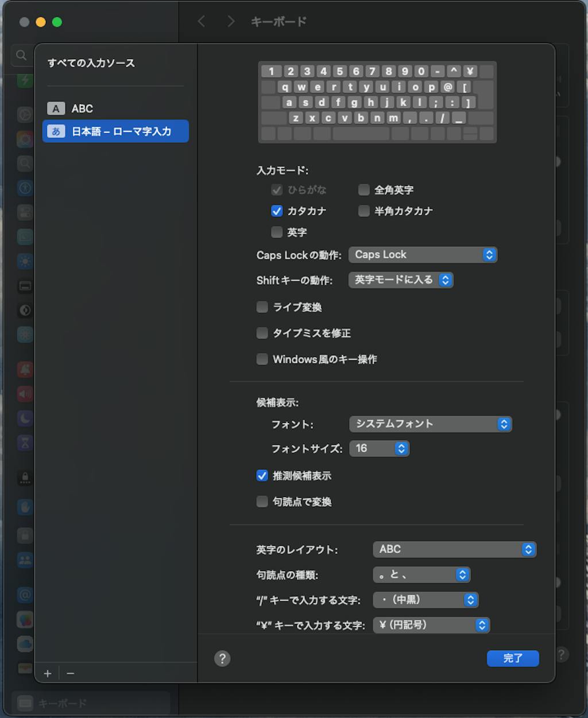Open the フォント システムフォント dropdown
This screenshot has width=588, height=718.
430,424
